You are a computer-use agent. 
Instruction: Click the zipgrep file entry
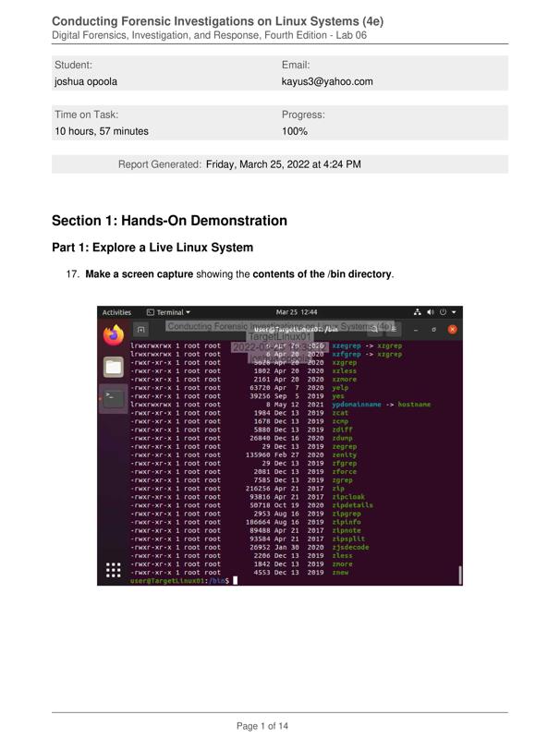[347, 514]
